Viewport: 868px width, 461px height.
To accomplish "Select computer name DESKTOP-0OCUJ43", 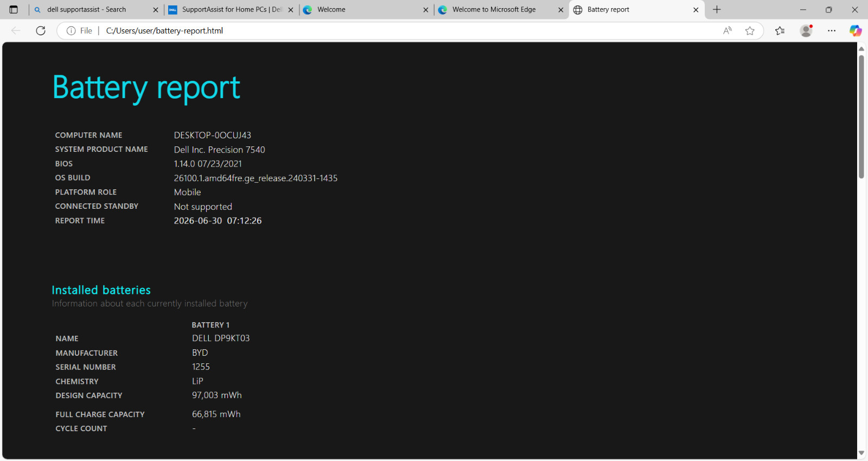I will (213, 135).
